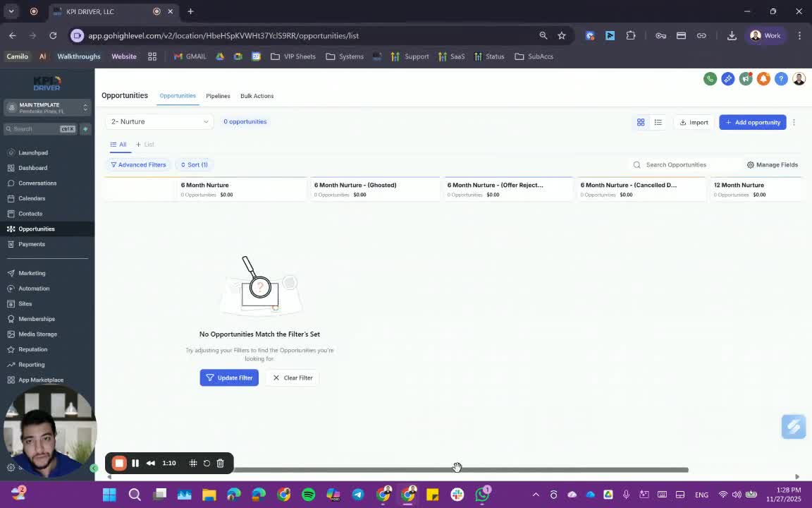Open the floating chat widget icon
Viewport: 812px width, 508px height.
[794, 427]
